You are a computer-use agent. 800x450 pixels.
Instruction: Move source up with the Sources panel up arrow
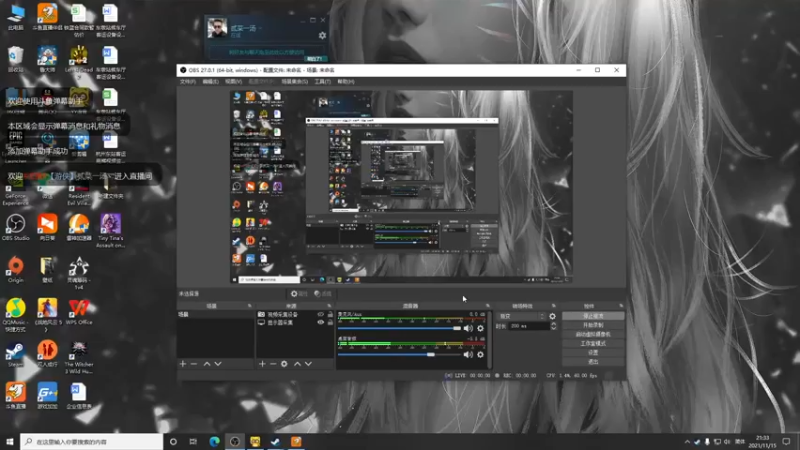297,364
